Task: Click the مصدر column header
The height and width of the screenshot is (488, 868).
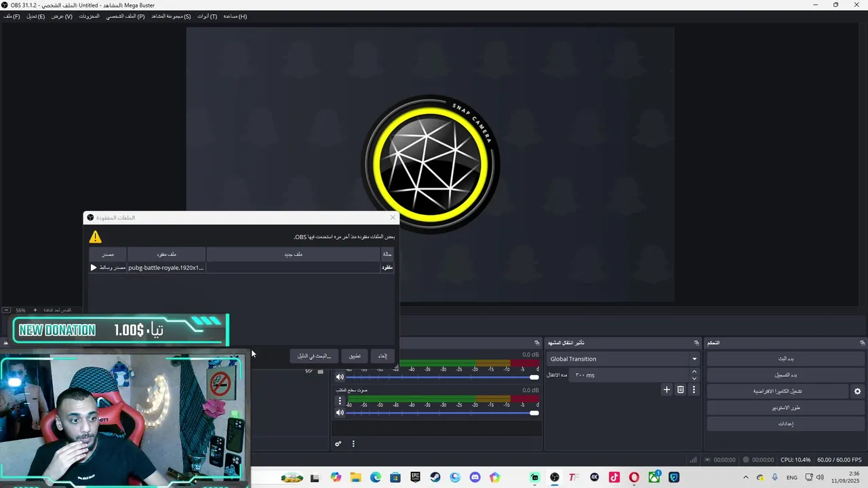Action: pos(108,254)
